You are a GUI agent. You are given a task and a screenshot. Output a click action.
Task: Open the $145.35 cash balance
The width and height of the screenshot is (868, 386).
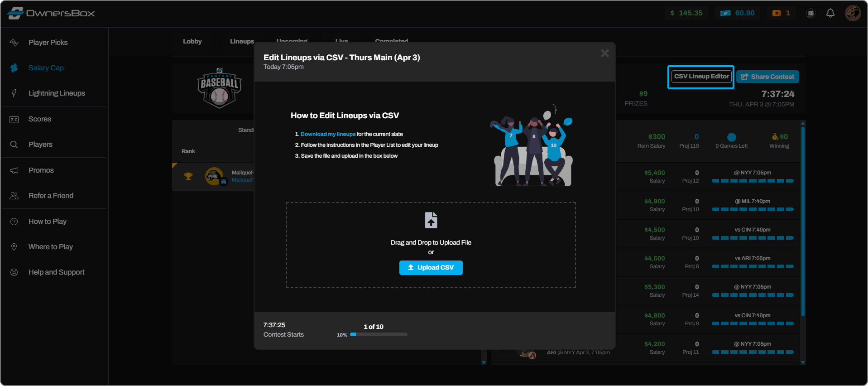(686, 13)
